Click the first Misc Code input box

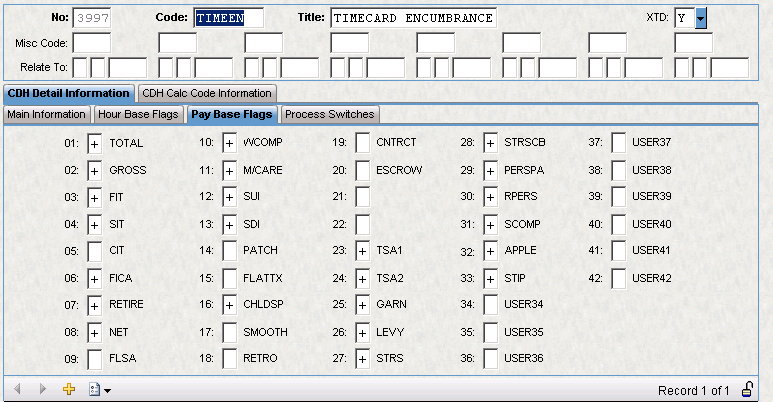coord(92,43)
